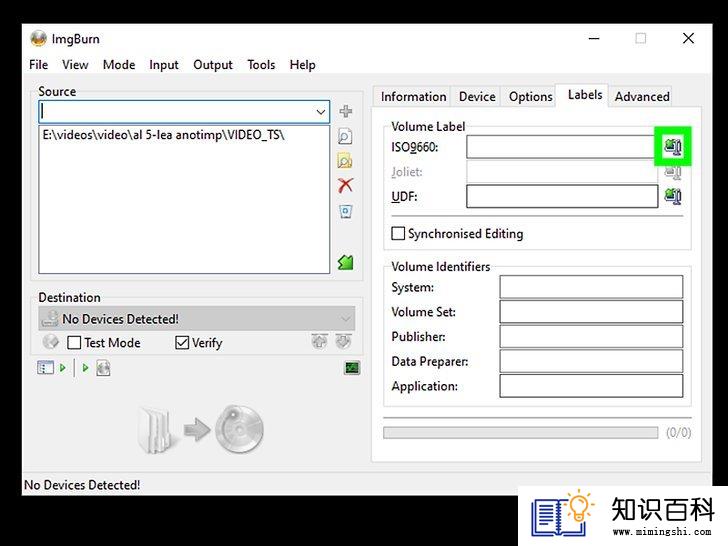
Task: Switch to the Information tab
Action: 413,97
